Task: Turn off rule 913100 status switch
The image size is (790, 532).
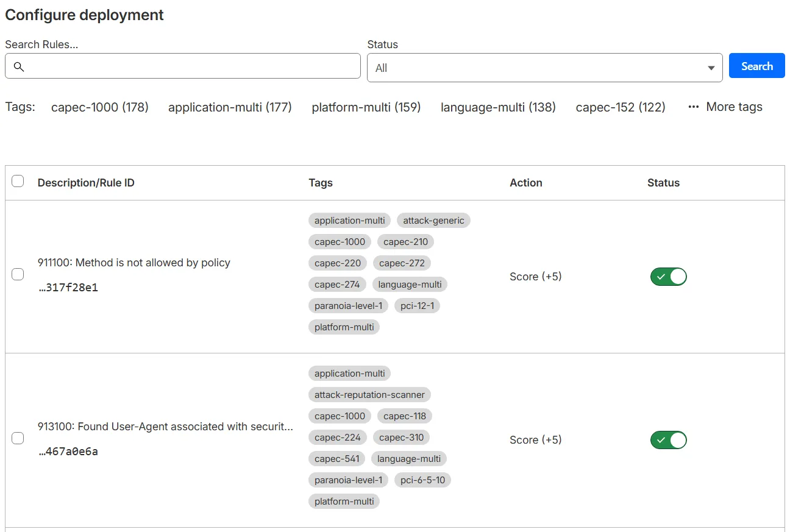Action: pos(668,440)
